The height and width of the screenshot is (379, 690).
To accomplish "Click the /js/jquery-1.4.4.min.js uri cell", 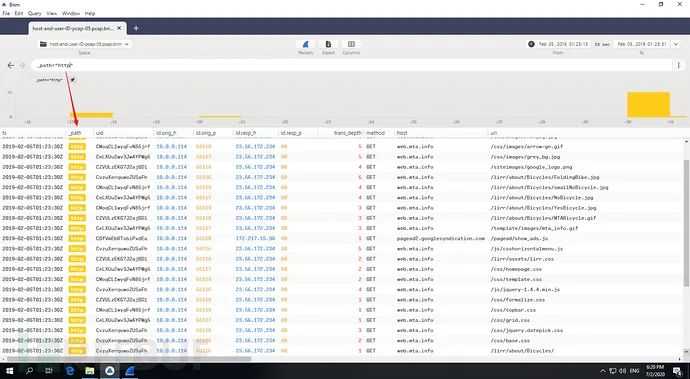I will (525, 290).
